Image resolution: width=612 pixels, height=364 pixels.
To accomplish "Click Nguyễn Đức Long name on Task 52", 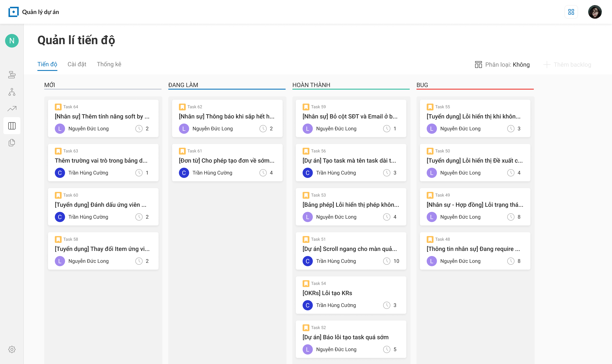I will 336,349.
